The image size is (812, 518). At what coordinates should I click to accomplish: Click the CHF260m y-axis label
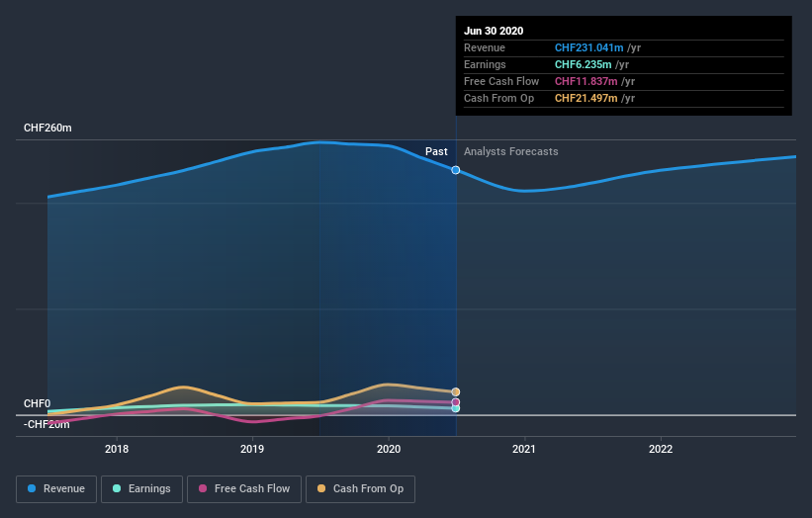tap(47, 128)
